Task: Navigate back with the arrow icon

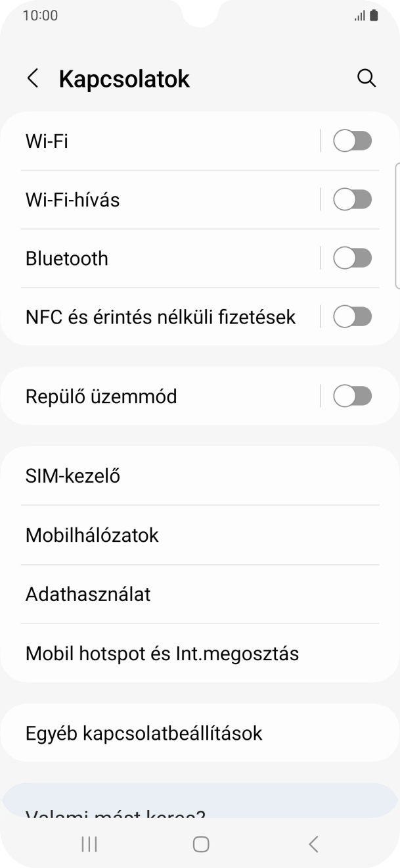Action: click(32, 78)
